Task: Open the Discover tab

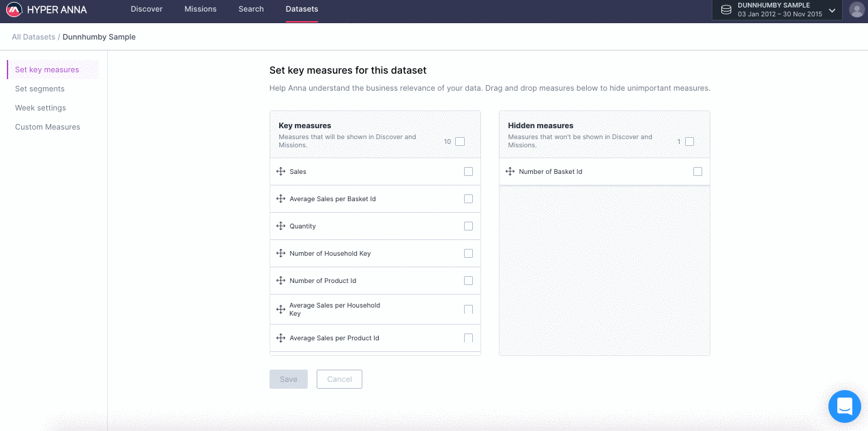Action: click(147, 10)
